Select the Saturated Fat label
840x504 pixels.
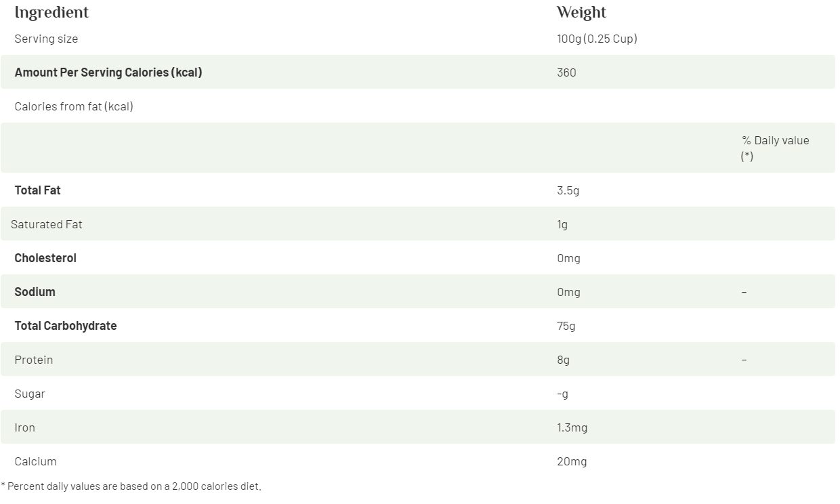[x=47, y=224]
